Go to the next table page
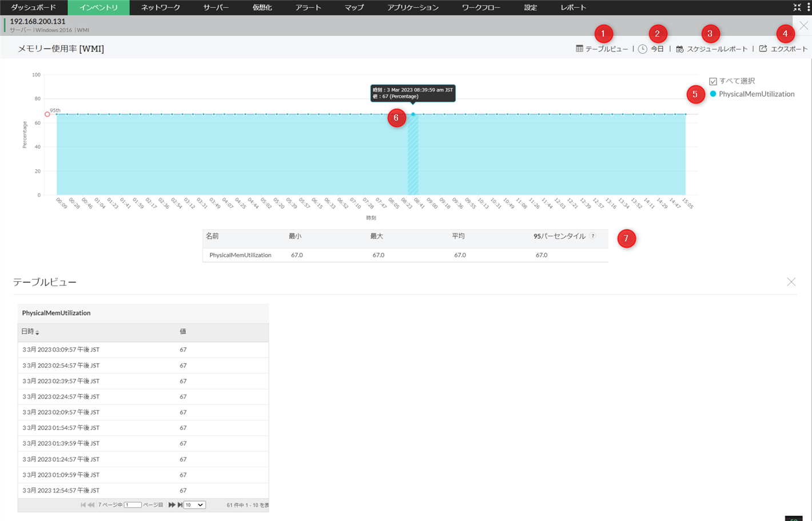The image size is (812, 521). [172, 505]
